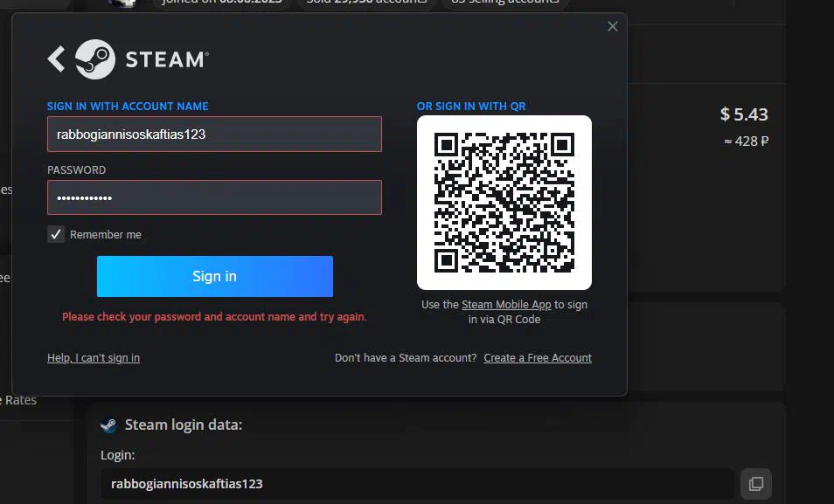Screen dimensions: 834x504
Task: Click into the account name input field
Action: 214,135
